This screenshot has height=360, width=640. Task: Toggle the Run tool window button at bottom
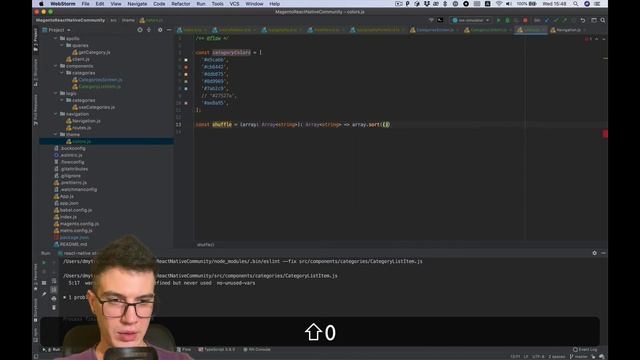(x=52, y=349)
